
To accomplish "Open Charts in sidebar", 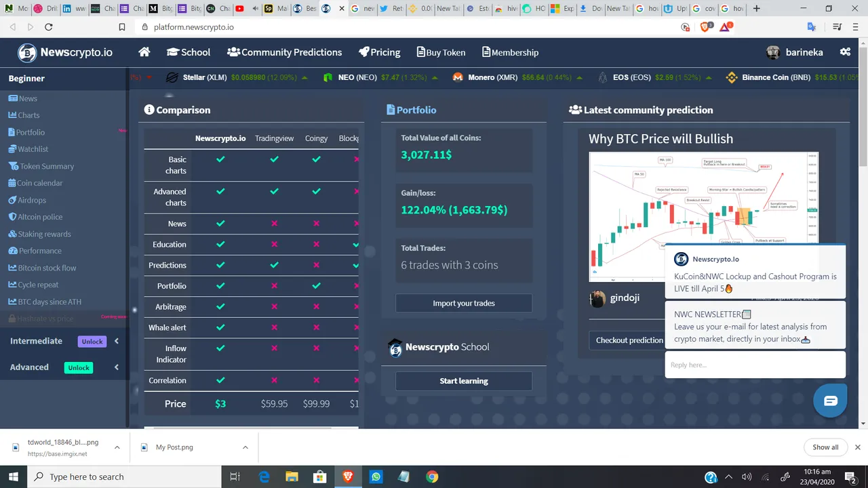I will tap(24, 115).
